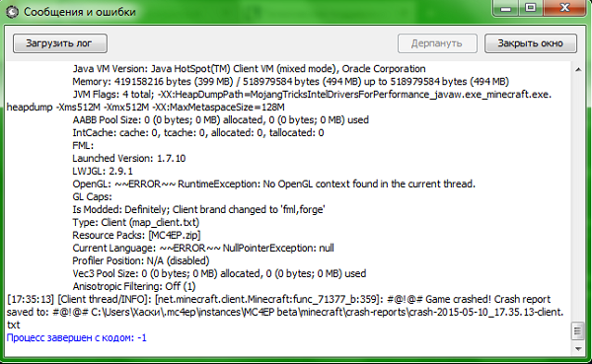
Task: Click the 'GL Caps:' line
Action: click(x=92, y=196)
